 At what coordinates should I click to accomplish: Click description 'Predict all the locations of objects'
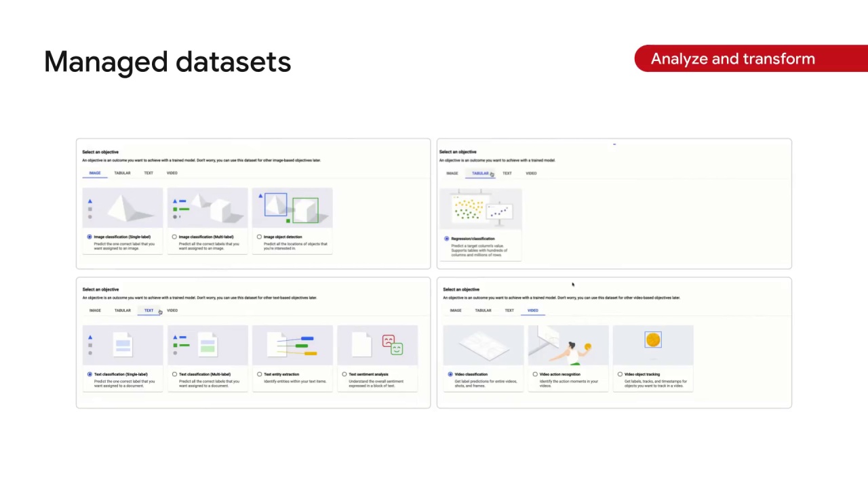point(295,245)
